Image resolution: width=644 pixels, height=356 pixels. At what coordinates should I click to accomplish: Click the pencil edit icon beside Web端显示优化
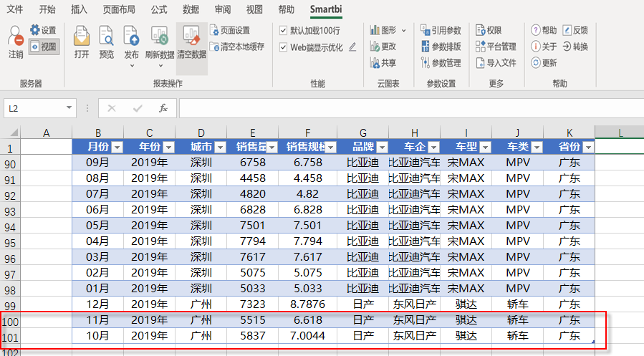pos(352,47)
